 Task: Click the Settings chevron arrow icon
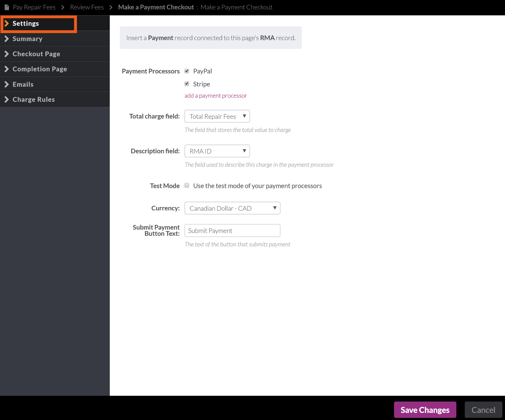coord(7,23)
